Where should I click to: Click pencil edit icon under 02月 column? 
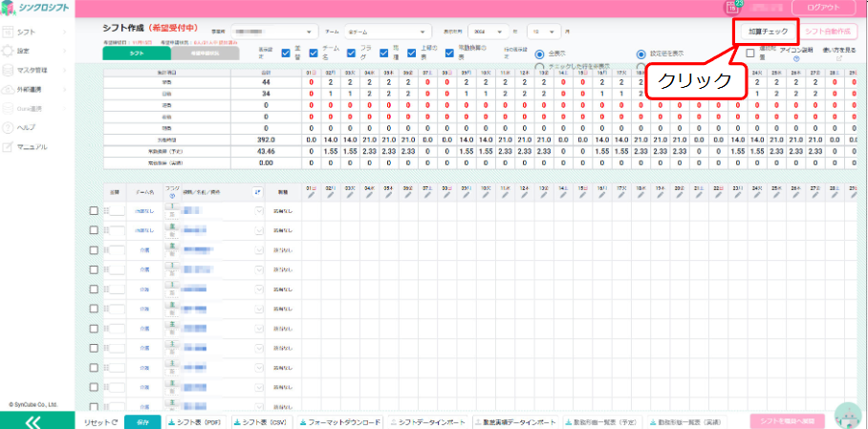click(x=331, y=195)
